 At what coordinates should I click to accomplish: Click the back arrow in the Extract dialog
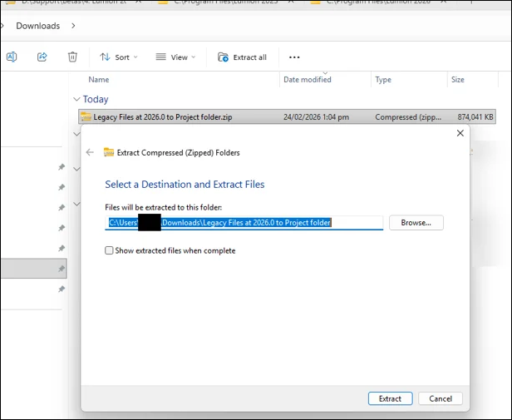tap(90, 152)
